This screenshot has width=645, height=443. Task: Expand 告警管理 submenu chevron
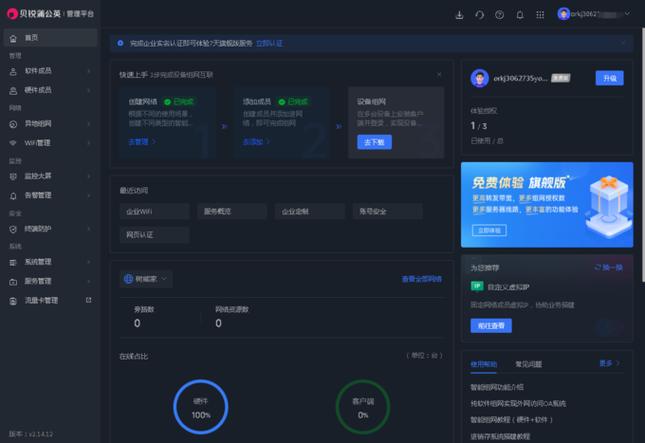[x=89, y=196]
